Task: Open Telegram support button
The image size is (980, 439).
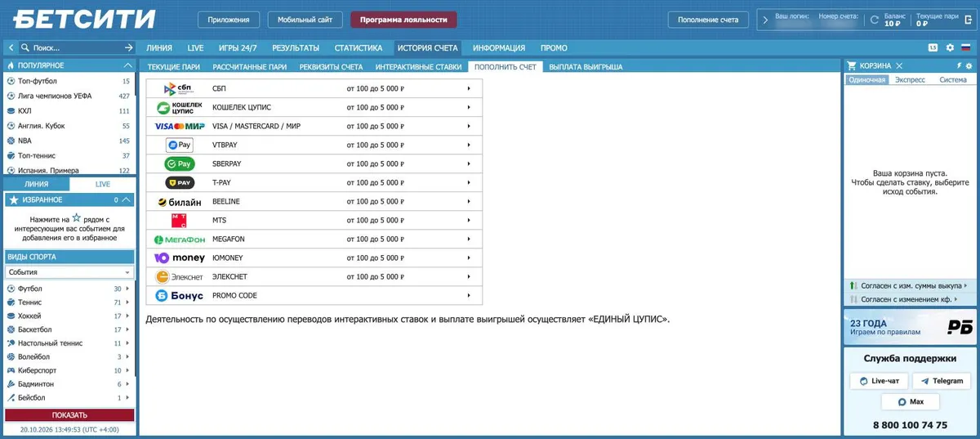Action: pos(942,381)
